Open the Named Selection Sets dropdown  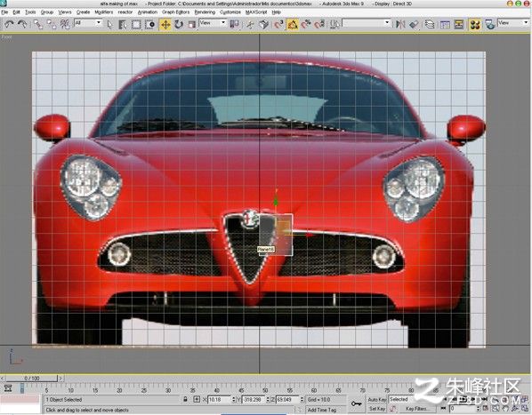tap(367, 23)
